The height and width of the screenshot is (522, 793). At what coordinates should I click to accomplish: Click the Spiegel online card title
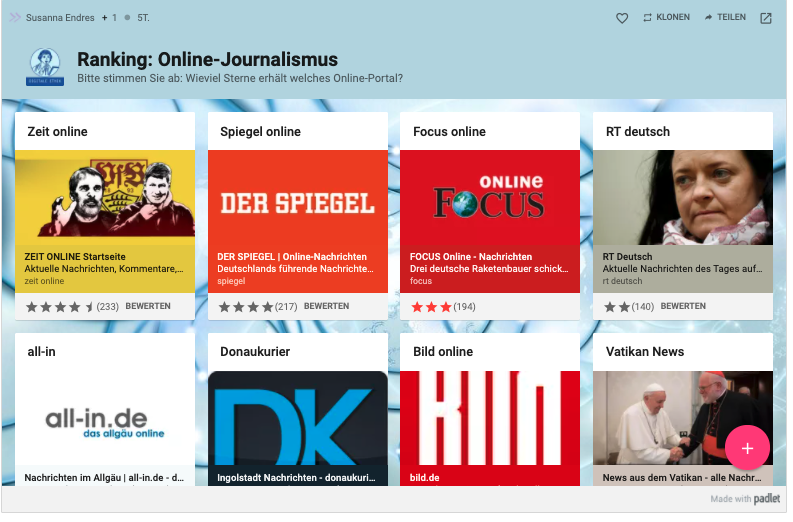click(260, 132)
